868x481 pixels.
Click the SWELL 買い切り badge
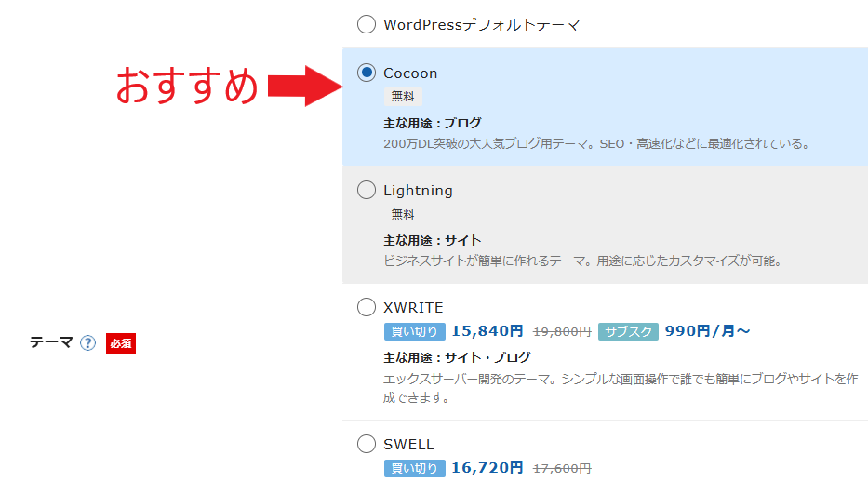(415, 468)
